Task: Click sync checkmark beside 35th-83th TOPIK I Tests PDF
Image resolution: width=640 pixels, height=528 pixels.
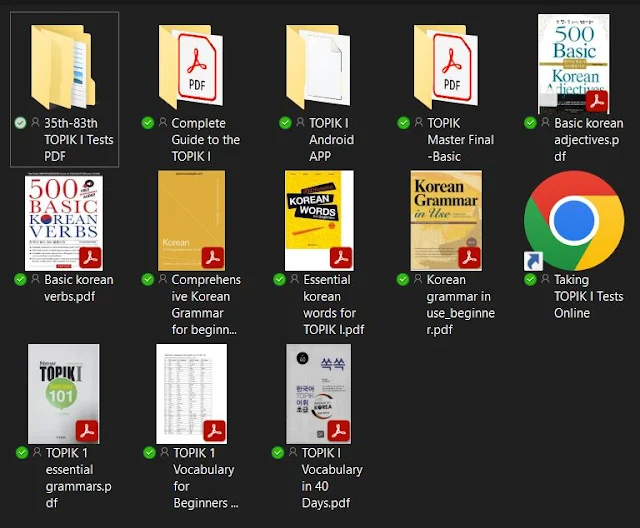Action: pyautogui.click(x=20, y=123)
